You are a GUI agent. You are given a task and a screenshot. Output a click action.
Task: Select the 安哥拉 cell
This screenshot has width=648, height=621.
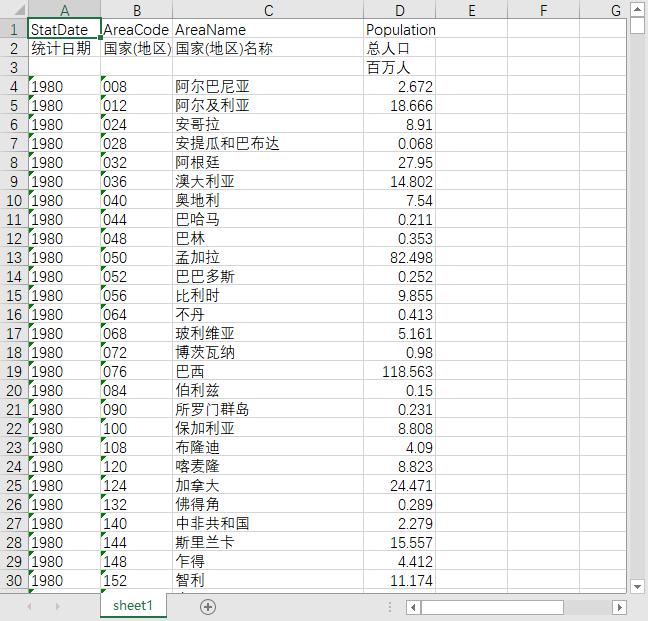click(x=268, y=124)
